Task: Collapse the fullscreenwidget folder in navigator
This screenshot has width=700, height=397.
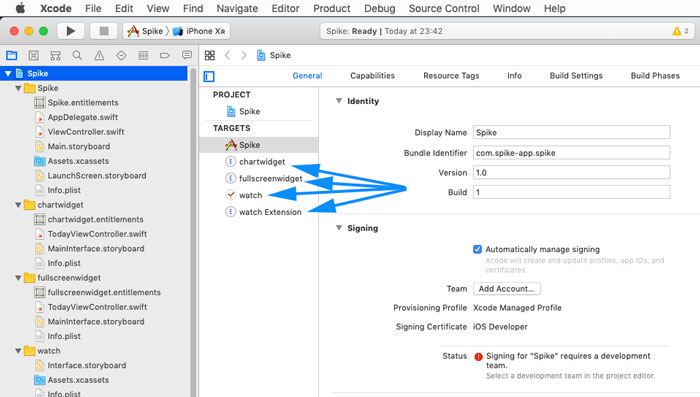Action: pyautogui.click(x=18, y=278)
